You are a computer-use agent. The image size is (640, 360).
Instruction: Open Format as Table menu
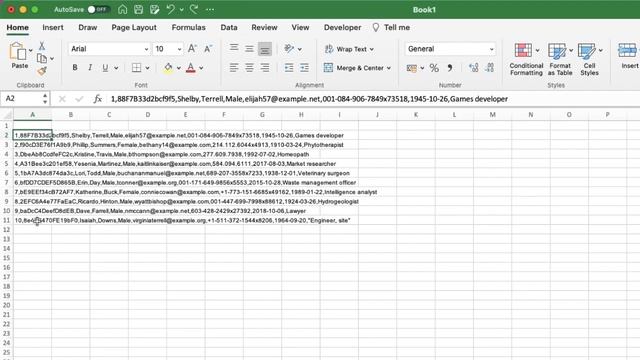click(x=560, y=59)
